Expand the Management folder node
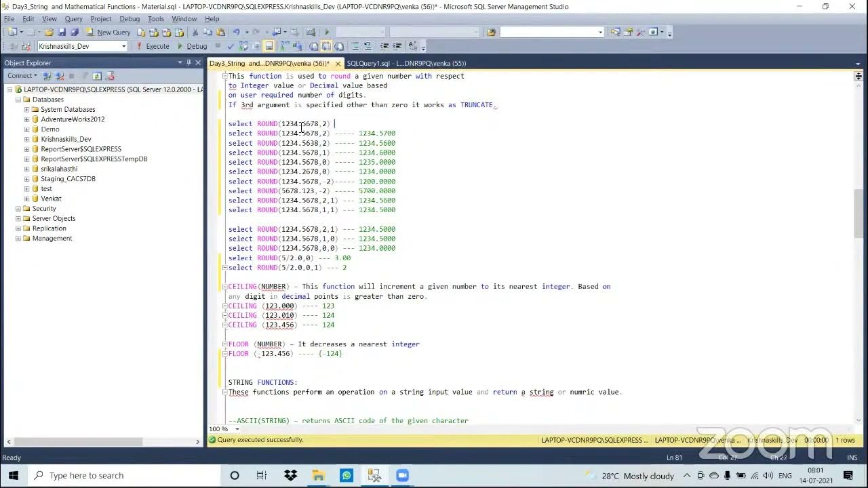This screenshot has height=488, width=868. [18, 239]
